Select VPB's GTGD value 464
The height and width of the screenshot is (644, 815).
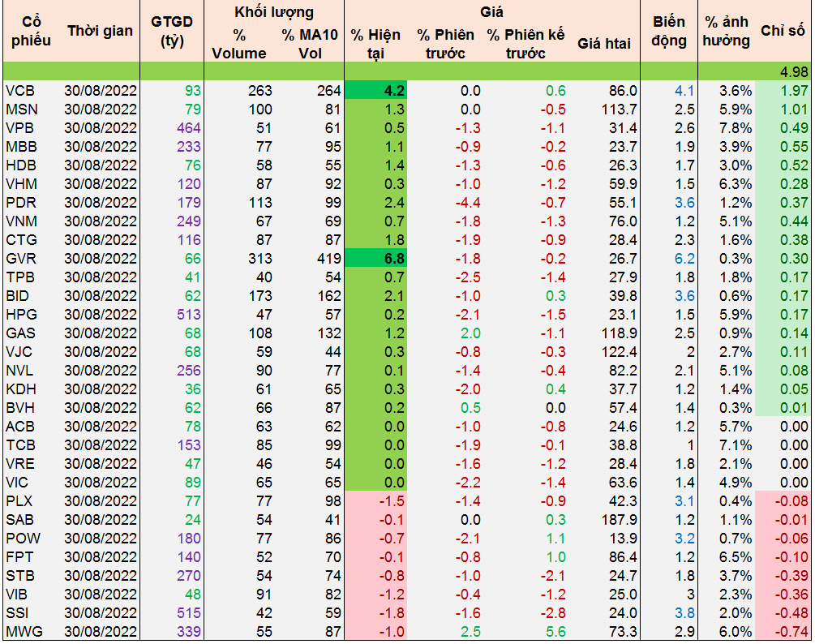pyautogui.click(x=189, y=128)
